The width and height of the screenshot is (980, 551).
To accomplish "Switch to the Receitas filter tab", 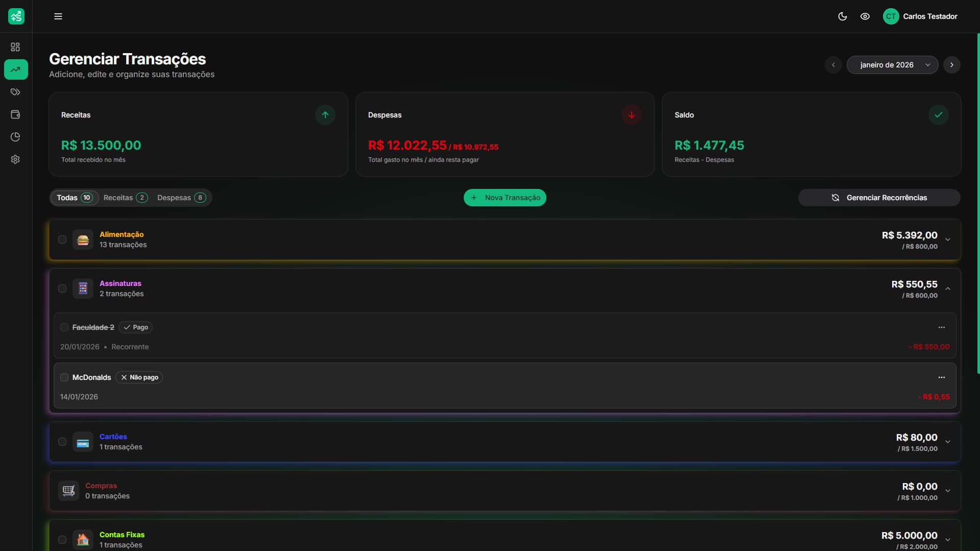I will point(125,197).
